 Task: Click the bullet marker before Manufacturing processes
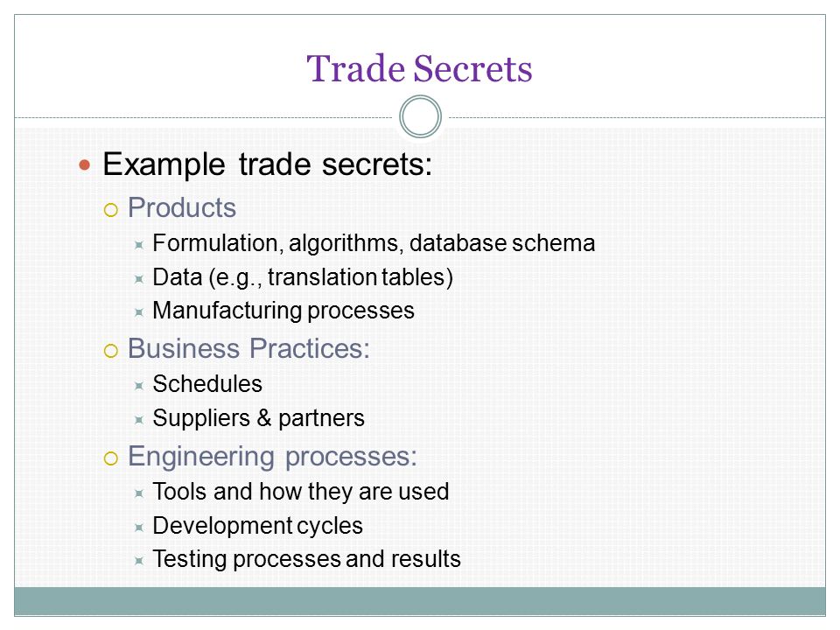(x=139, y=312)
